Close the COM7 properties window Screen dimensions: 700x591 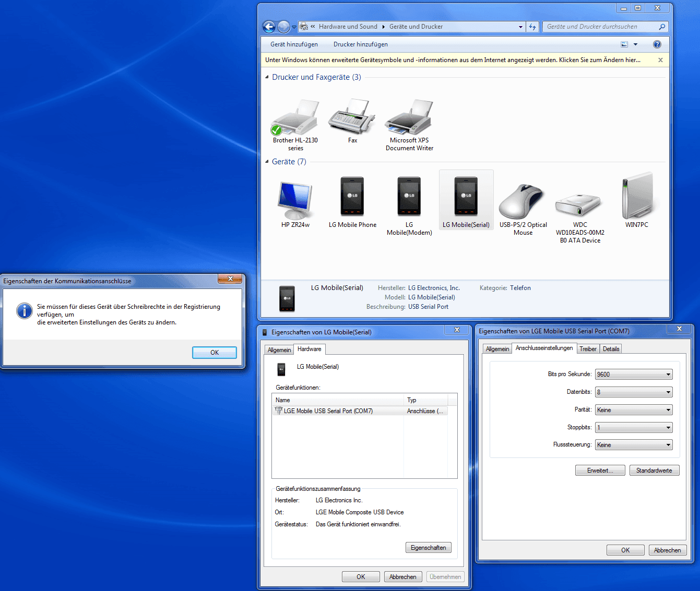(679, 329)
